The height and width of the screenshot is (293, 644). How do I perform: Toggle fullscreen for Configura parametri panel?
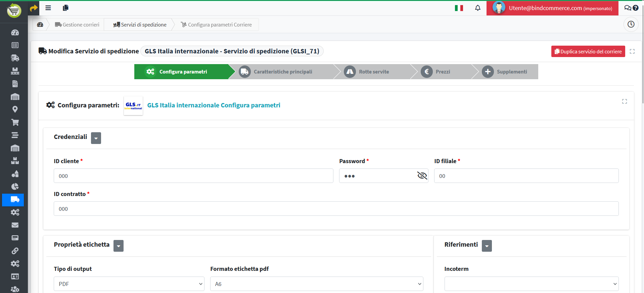(624, 101)
